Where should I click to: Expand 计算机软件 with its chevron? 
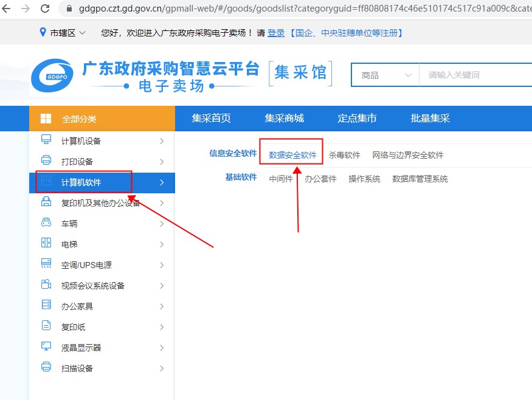click(162, 182)
